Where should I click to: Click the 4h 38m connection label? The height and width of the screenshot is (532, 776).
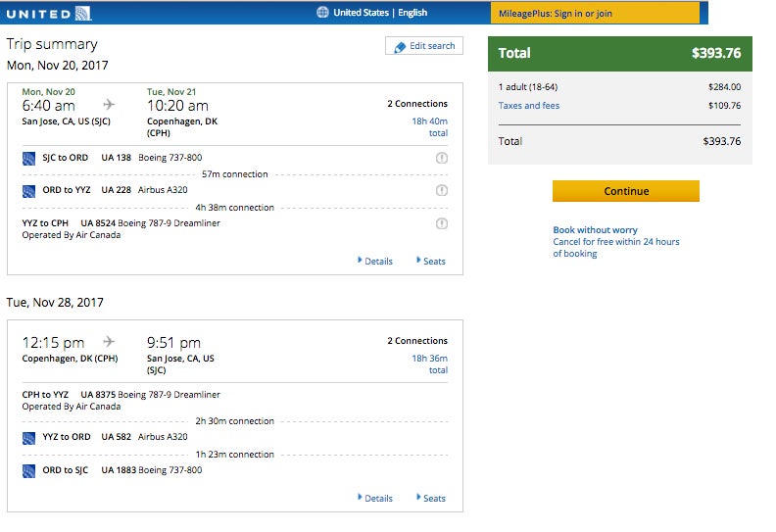point(234,208)
